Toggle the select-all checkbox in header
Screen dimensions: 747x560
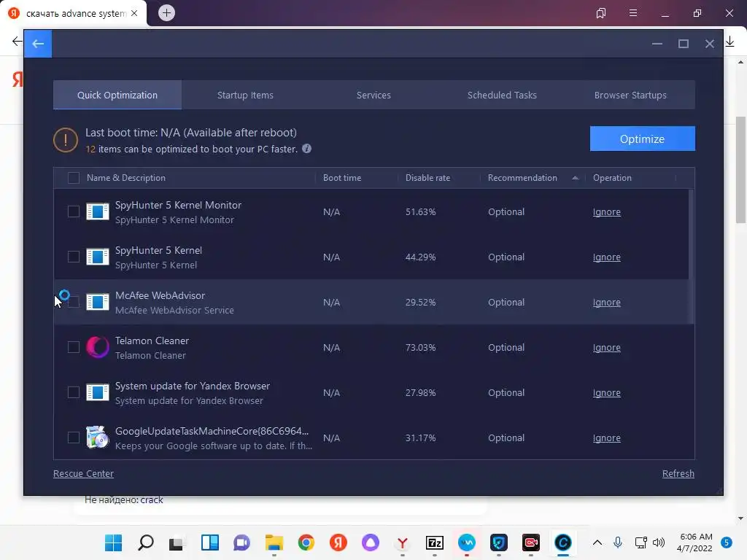tap(74, 178)
